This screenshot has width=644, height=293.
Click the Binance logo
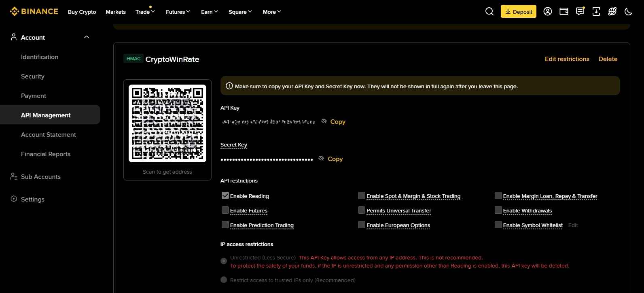[34, 11]
